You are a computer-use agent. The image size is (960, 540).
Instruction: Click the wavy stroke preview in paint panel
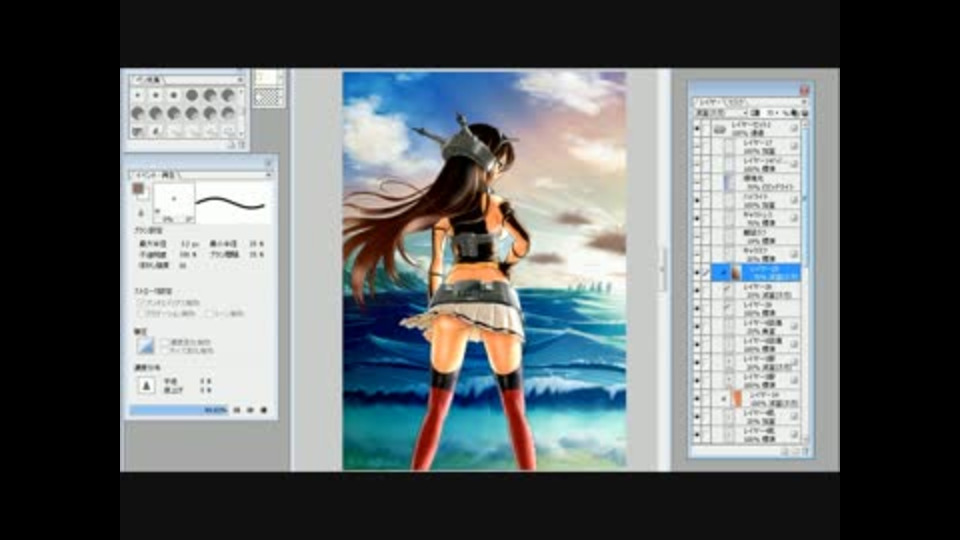tap(230, 203)
